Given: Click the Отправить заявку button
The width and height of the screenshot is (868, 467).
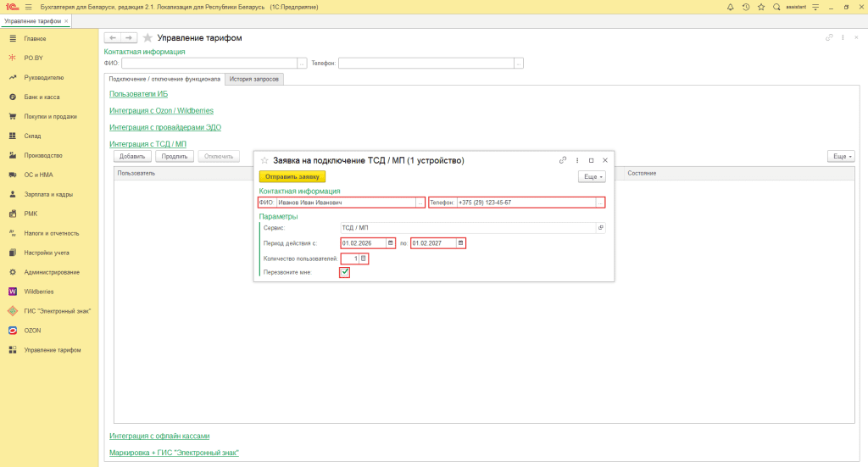Looking at the screenshot, I should 292,176.
